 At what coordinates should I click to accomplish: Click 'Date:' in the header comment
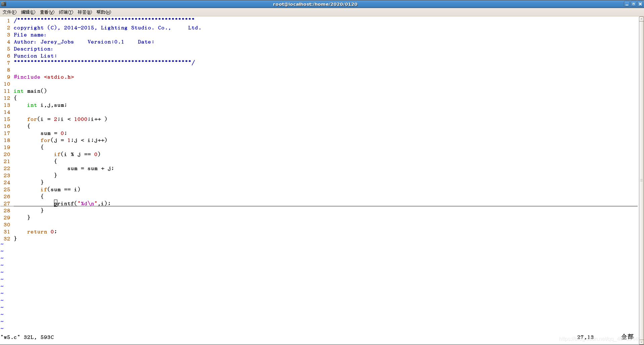tap(146, 42)
